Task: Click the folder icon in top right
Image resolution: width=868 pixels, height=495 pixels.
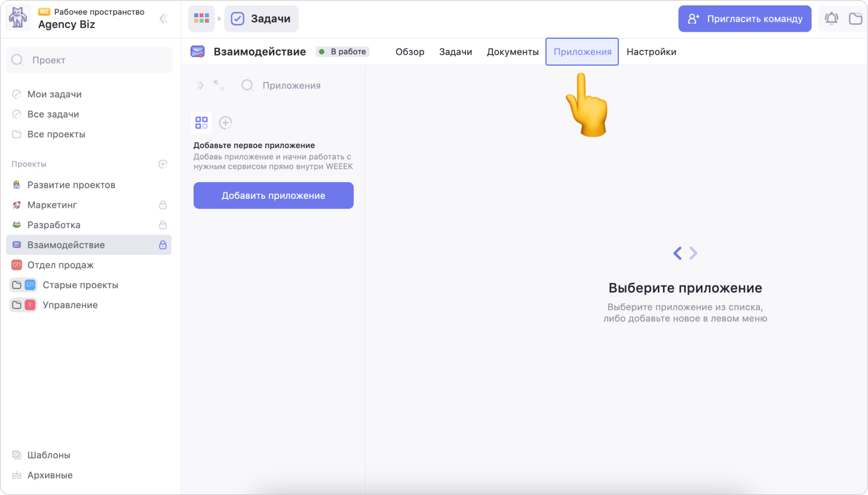Action: click(x=855, y=19)
